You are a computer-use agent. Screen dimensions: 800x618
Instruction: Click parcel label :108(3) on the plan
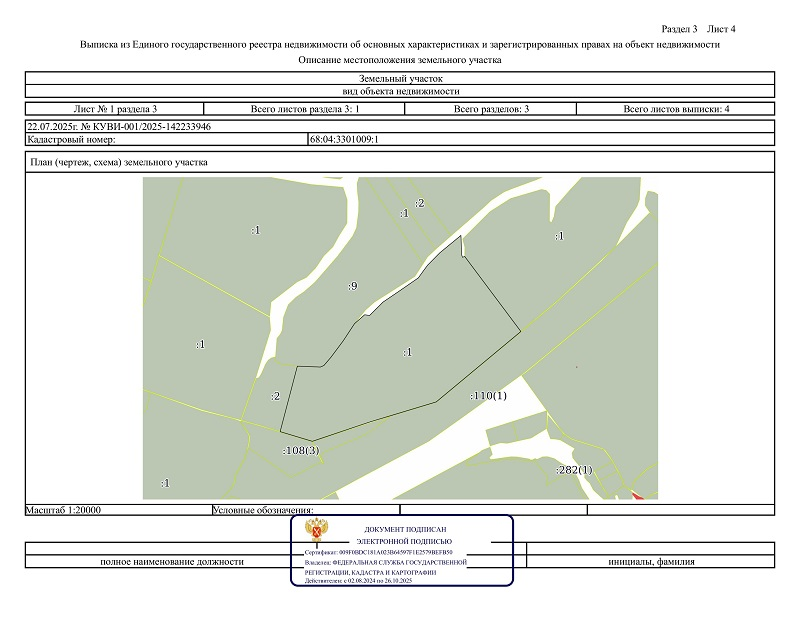point(301,451)
